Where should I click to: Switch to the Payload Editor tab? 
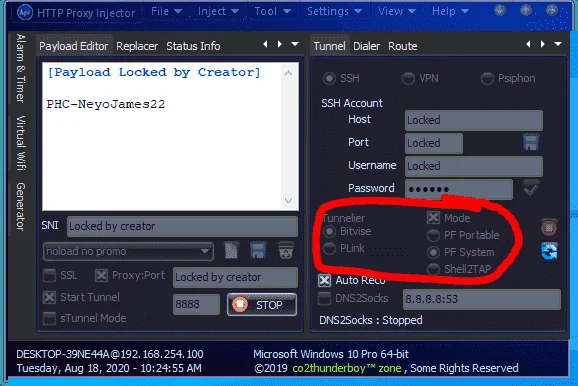coord(74,46)
